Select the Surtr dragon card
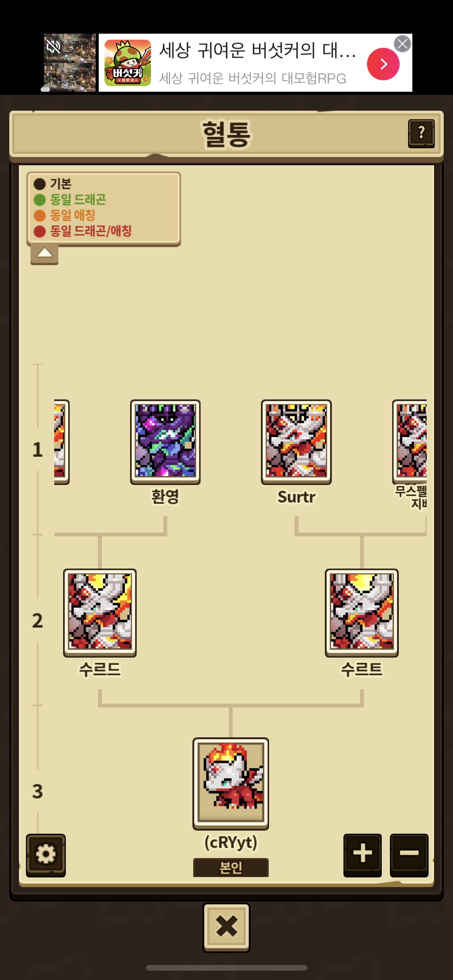This screenshot has width=453, height=980. (x=296, y=442)
